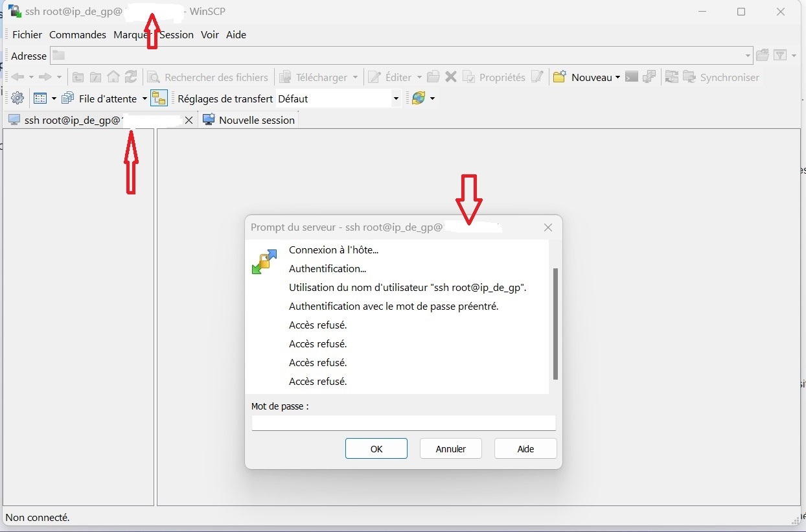The height and width of the screenshot is (532, 806).
Task: Click the Rename pencil icon
Action: point(537,77)
